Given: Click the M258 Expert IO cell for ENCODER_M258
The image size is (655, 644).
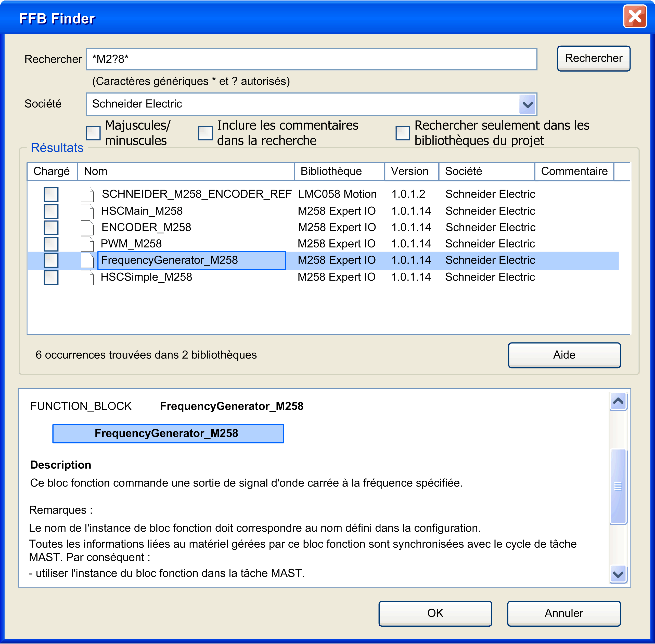Looking at the screenshot, I should [x=337, y=227].
